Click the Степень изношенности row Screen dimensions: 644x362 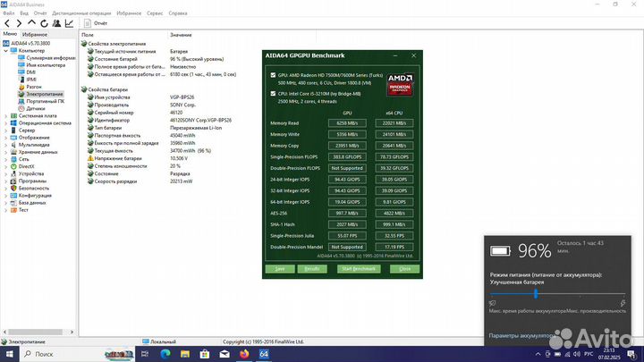coord(134,166)
